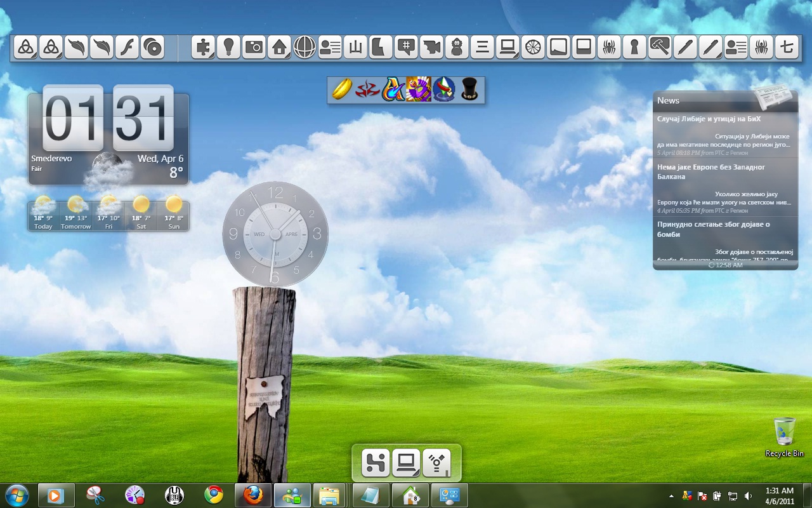Open Windows Explorer folder on taskbar
Screen dimensions: 812x508
tap(329, 495)
